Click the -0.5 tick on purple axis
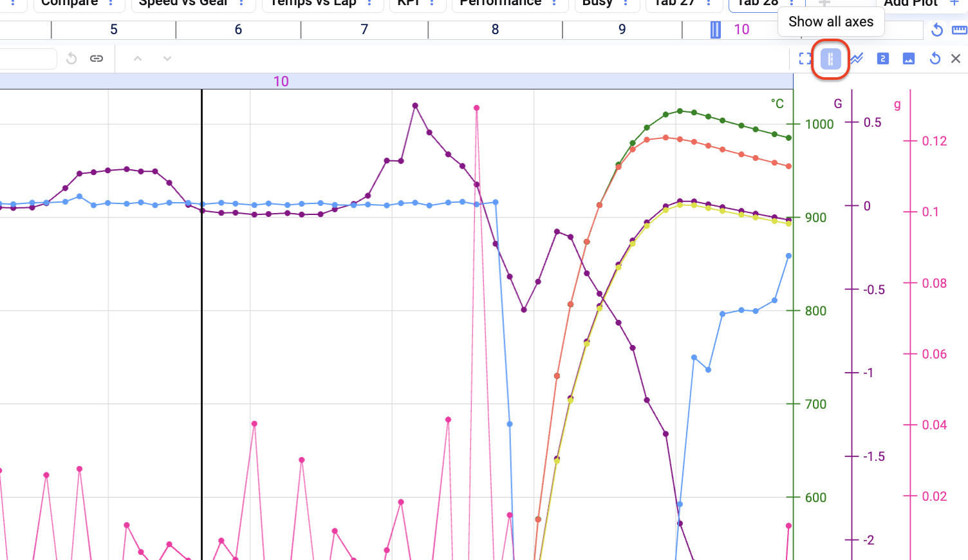The width and height of the screenshot is (968, 560). [874, 290]
